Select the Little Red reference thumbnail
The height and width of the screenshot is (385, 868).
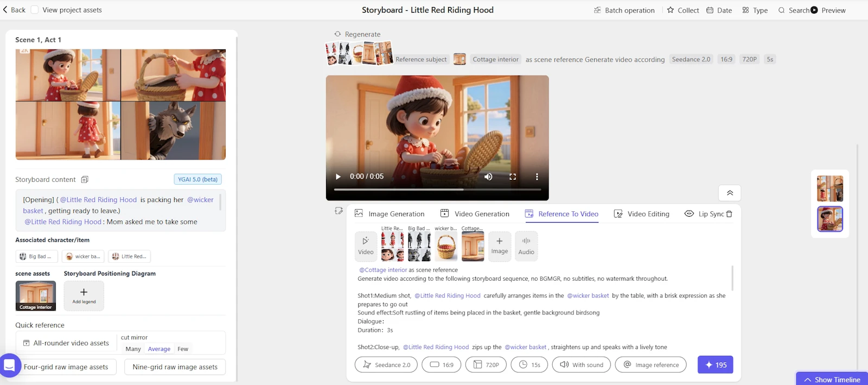[392, 247]
